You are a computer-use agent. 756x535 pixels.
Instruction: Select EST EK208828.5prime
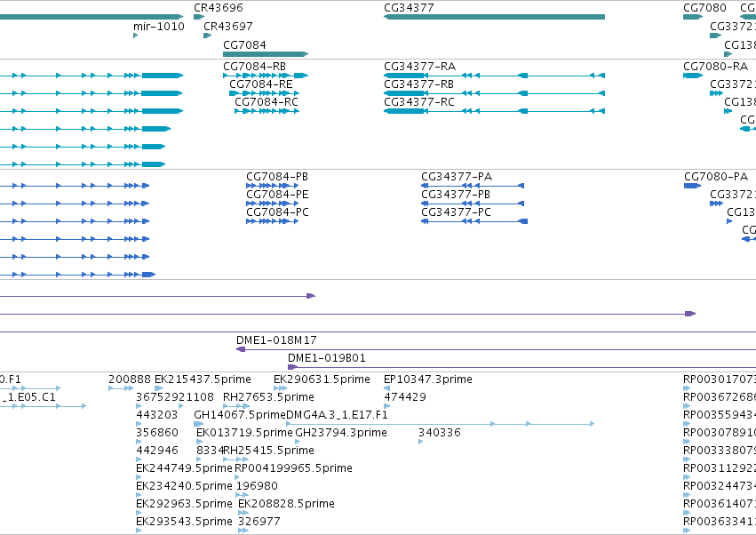(x=286, y=504)
